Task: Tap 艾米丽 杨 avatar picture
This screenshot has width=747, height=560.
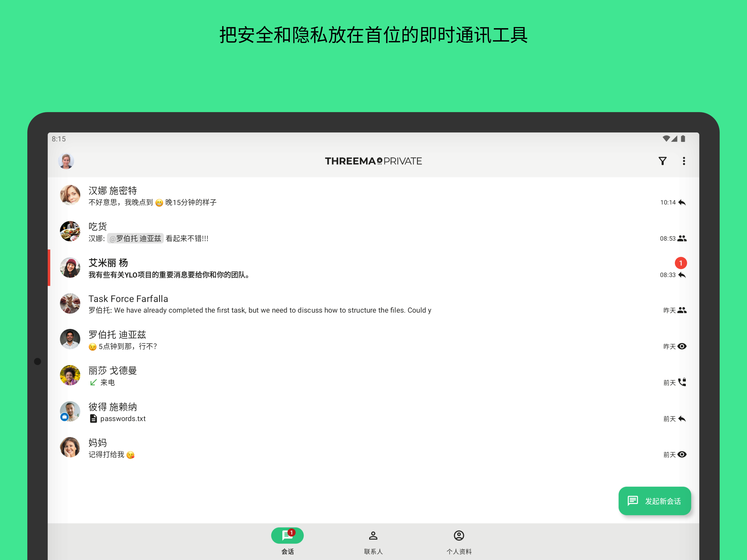Action: tap(70, 267)
